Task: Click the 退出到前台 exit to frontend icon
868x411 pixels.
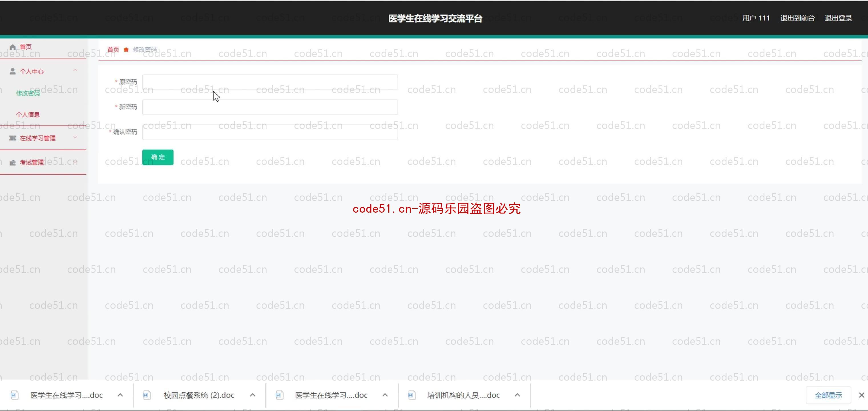Action: coord(798,18)
